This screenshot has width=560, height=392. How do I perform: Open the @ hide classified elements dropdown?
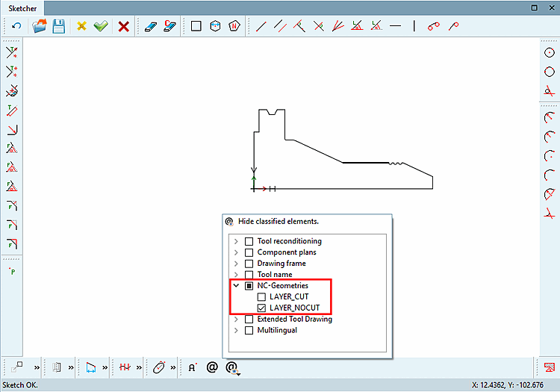coord(232,367)
